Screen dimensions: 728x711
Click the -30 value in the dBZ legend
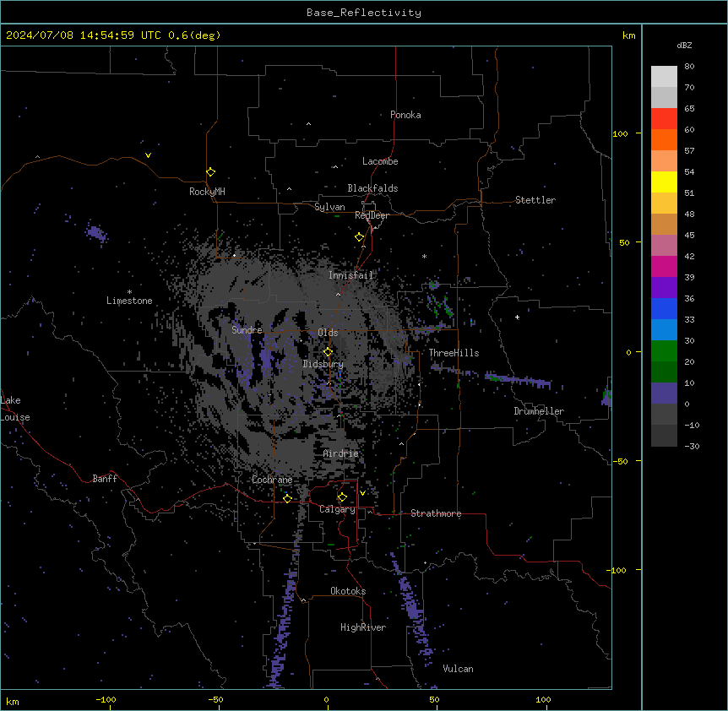[692, 446]
